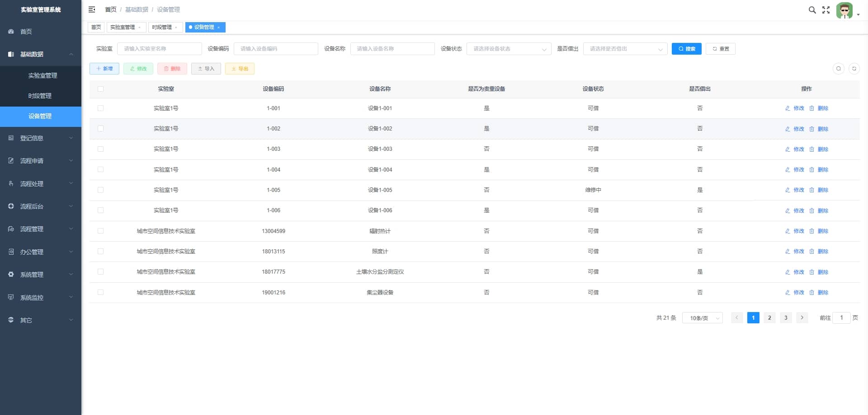Check the row for device 1-004
868x415 pixels.
[x=100, y=170]
